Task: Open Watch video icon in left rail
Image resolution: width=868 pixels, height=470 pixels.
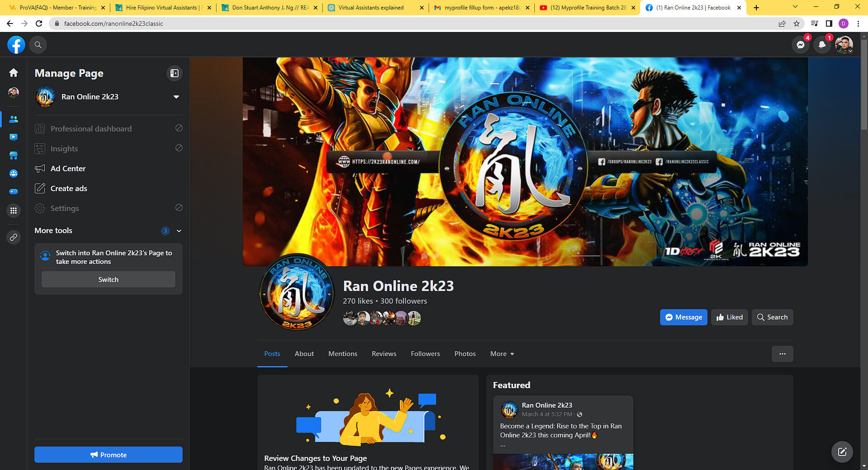Action: click(14, 137)
